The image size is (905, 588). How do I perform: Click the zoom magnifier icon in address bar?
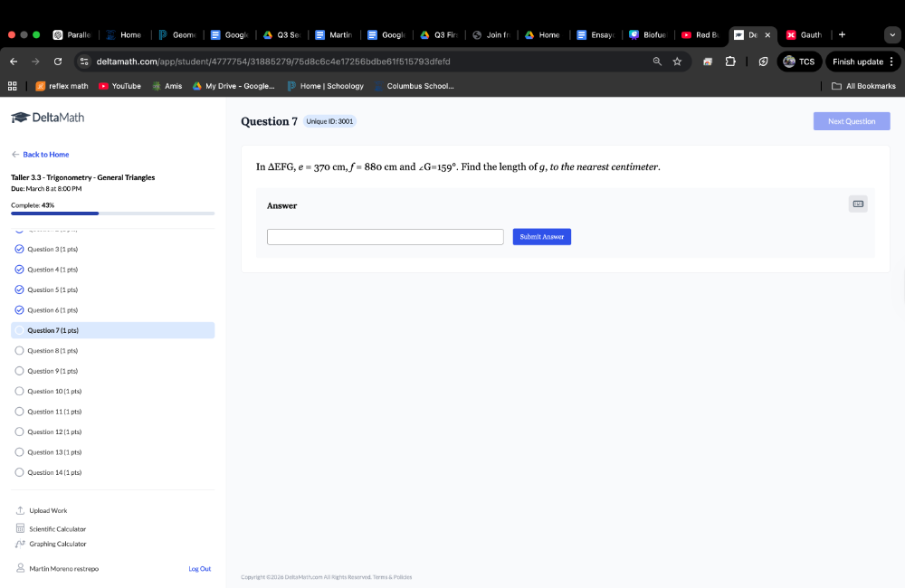(x=657, y=62)
